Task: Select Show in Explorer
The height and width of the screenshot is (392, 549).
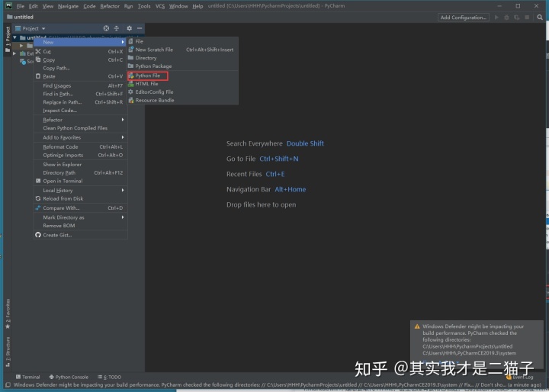Action: tap(80, 164)
